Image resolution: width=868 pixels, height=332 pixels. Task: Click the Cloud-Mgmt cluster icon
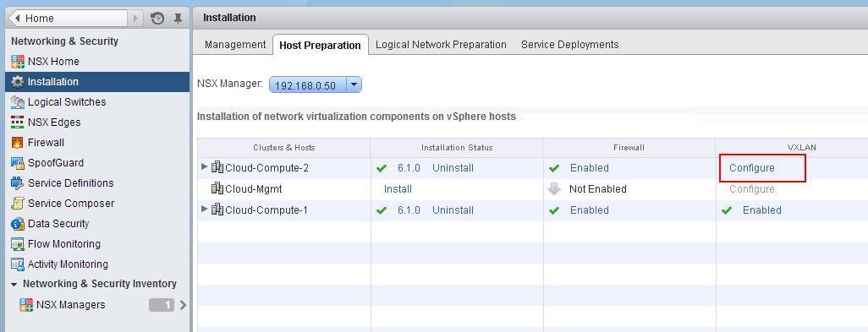[217, 189]
